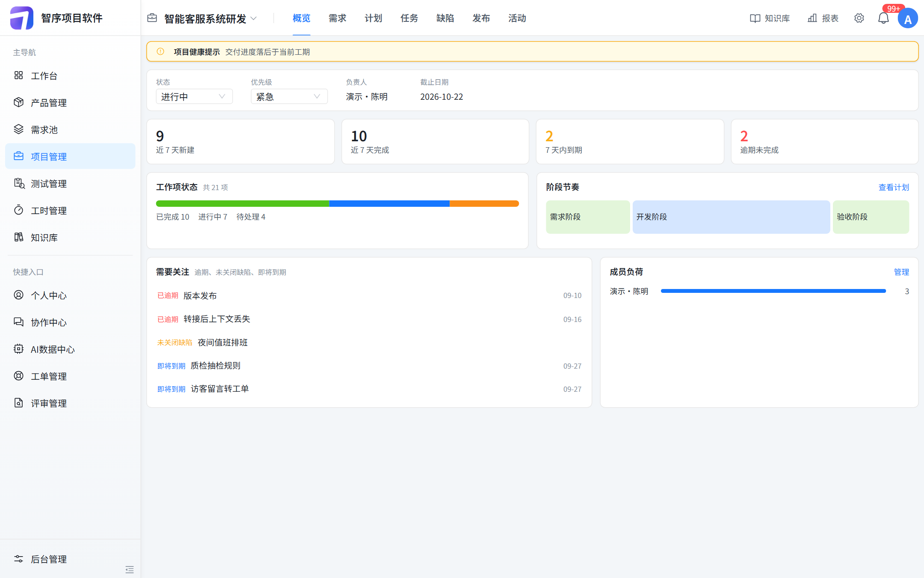Image resolution: width=924 pixels, height=578 pixels.
Task: Click the 产品管理 cube icon
Action: click(18, 102)
